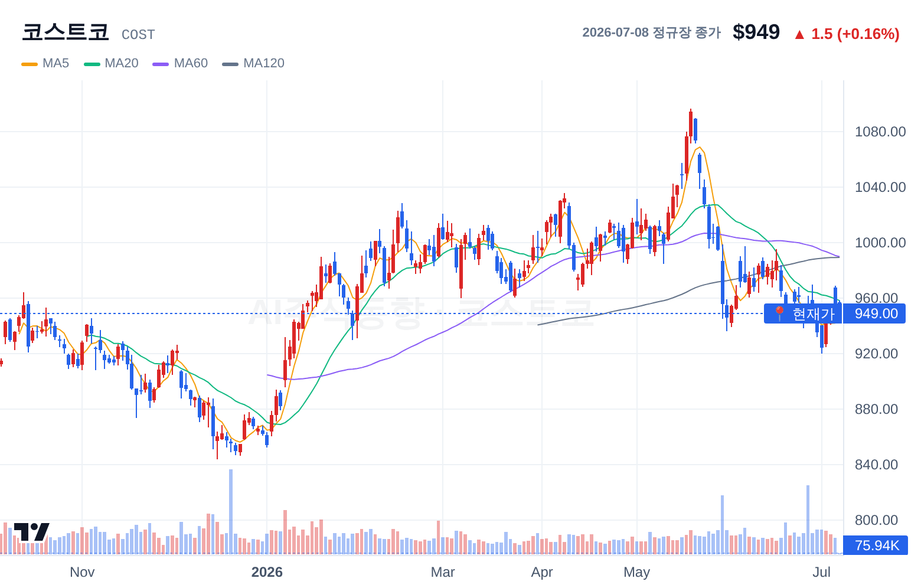Image resolution: width=921 pixels, height=588 pixels.
Task: Click the red up-triangle change indicator
Action: click(799, 34)
